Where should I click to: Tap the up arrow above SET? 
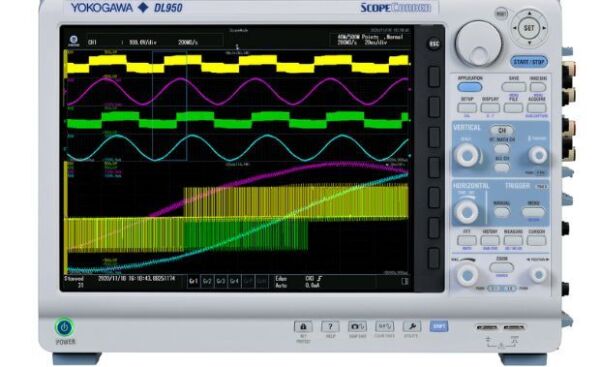click(x=529, y=13)
